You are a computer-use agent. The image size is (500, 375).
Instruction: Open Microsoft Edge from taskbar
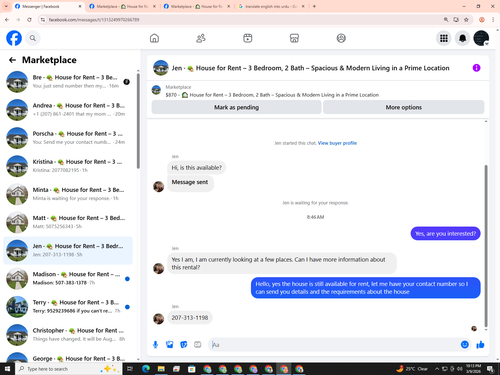pos(146,369)
